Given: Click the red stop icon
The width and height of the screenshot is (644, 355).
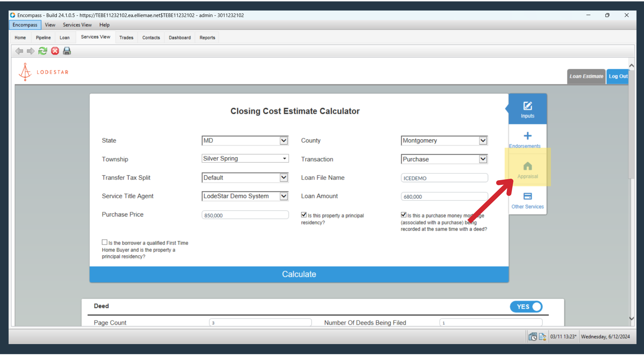Looking at the screenshot, I should point(55,51).
